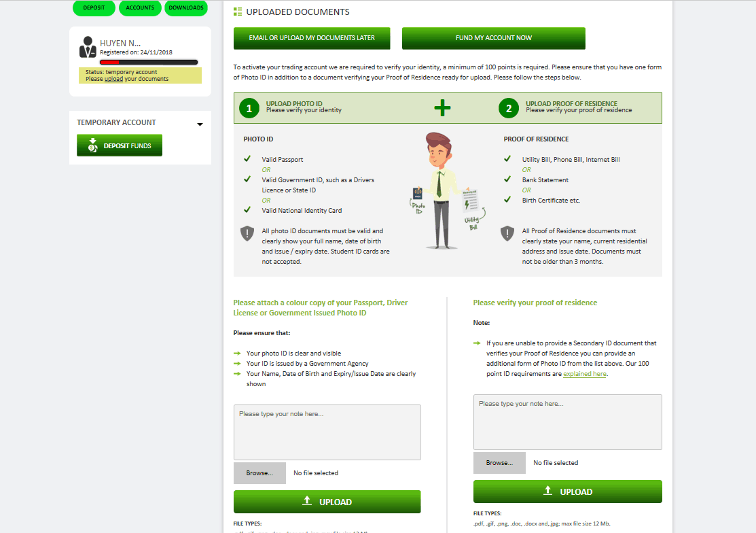Click the money bag icon on Deposit Funds
The height and width of the screenshot is (533, 756).
[92, 145]
